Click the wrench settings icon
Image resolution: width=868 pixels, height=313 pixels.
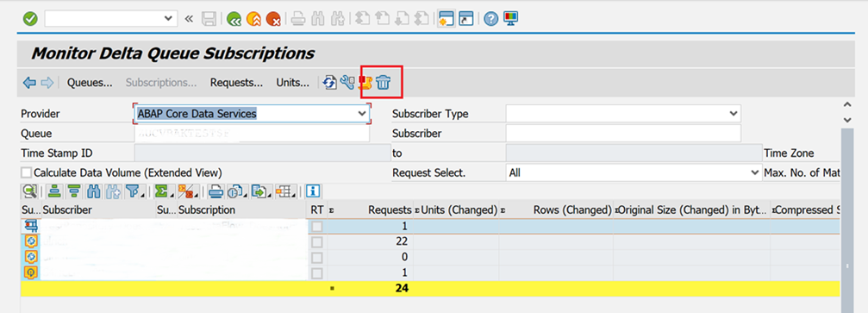(347, 83)
